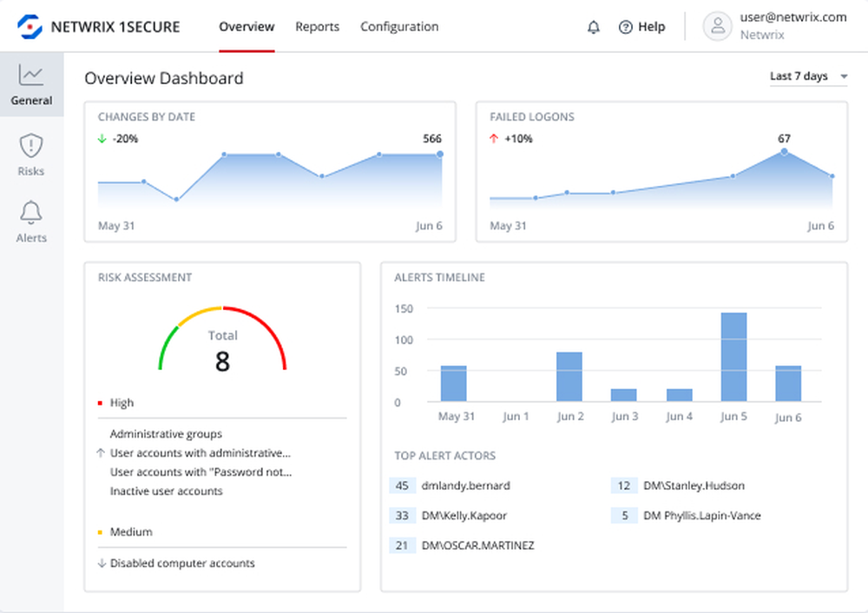The image size is (868, 613).
Task: Click the tall Jun 5 bar in Alerts Timeline
Action: coord(733,356)
